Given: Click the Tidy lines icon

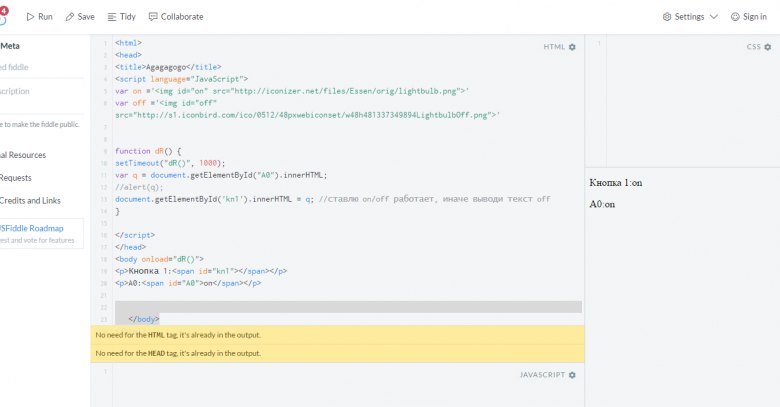Looking at the screenshot, I should tap(112, 17).
